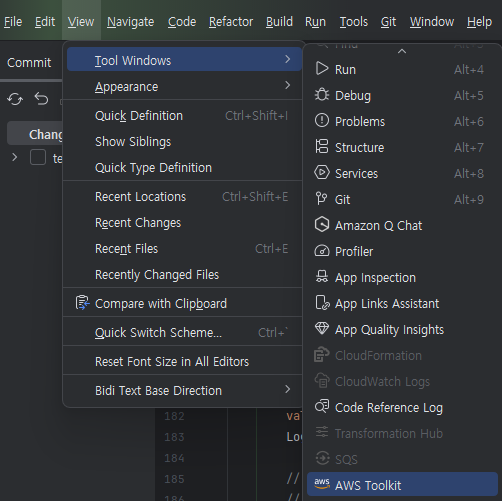Click line number 185 in the gutter
The image size is (502, 501).
click(x=174, y=479)
